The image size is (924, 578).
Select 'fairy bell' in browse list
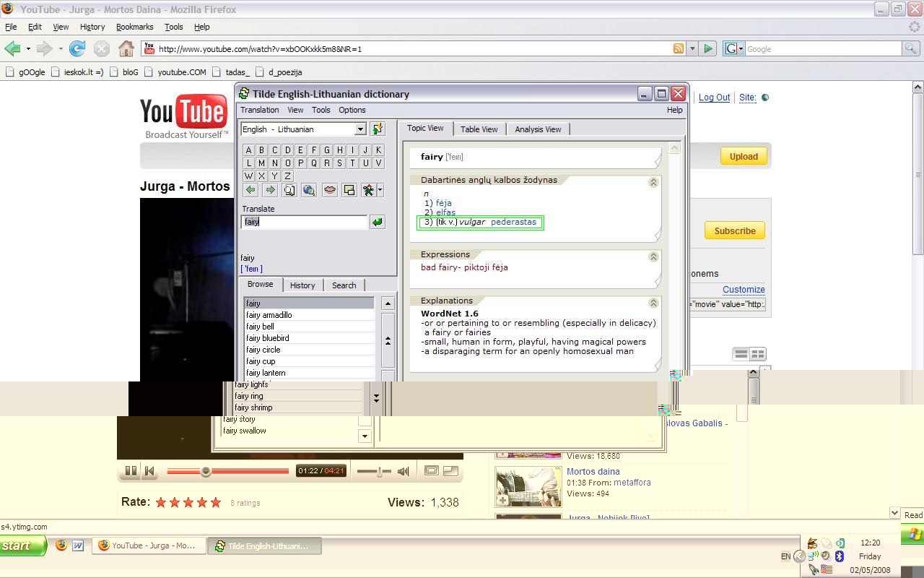point(309,327)
